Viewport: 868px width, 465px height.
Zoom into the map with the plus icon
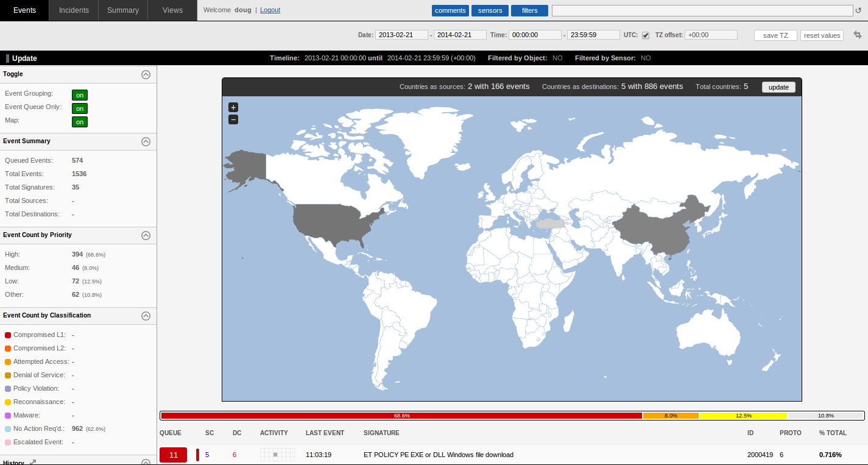click(x=233, y=107)
